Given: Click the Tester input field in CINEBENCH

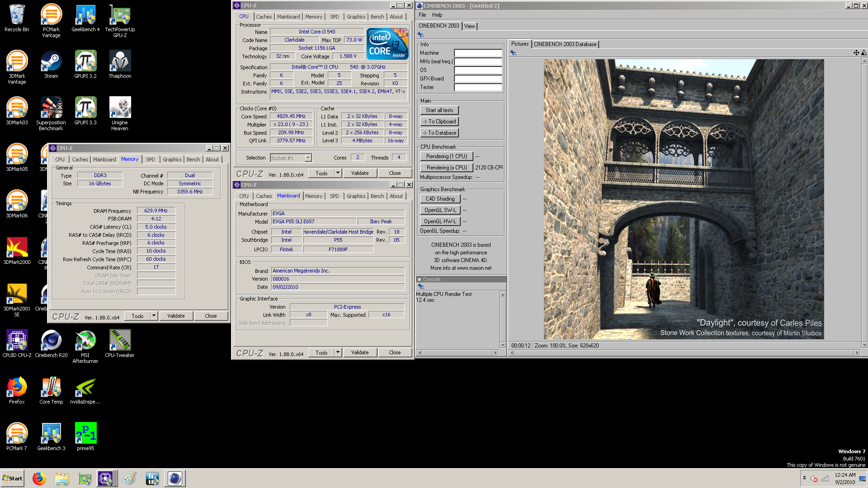Looking at the screenshot, I should (478, 87).
